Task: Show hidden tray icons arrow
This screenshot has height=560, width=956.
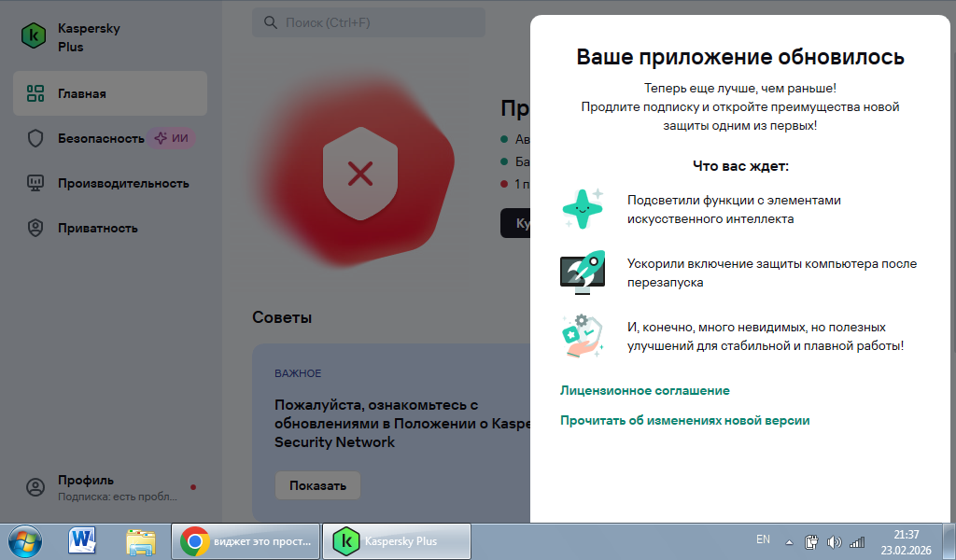Action: pyautogui.click(x=789, y=541)
